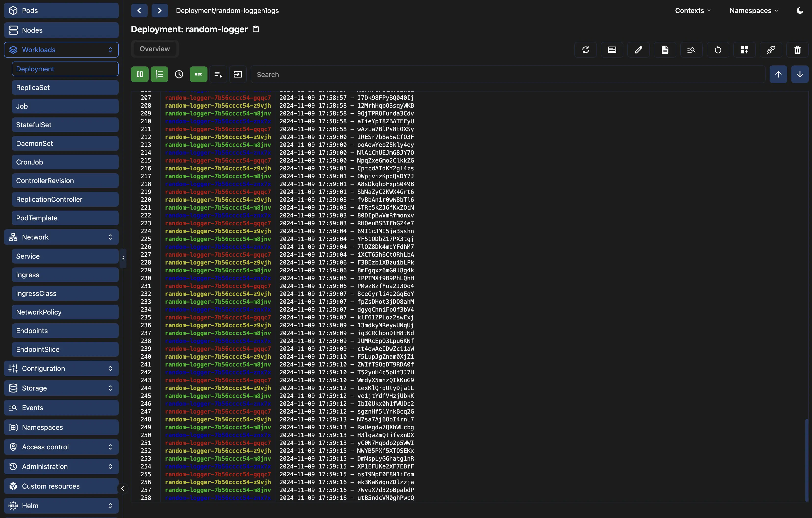The height and width of the screenshot is (518, 812).
Task: Copy deployment name with clipboard icon
Action: pos(256,29)
